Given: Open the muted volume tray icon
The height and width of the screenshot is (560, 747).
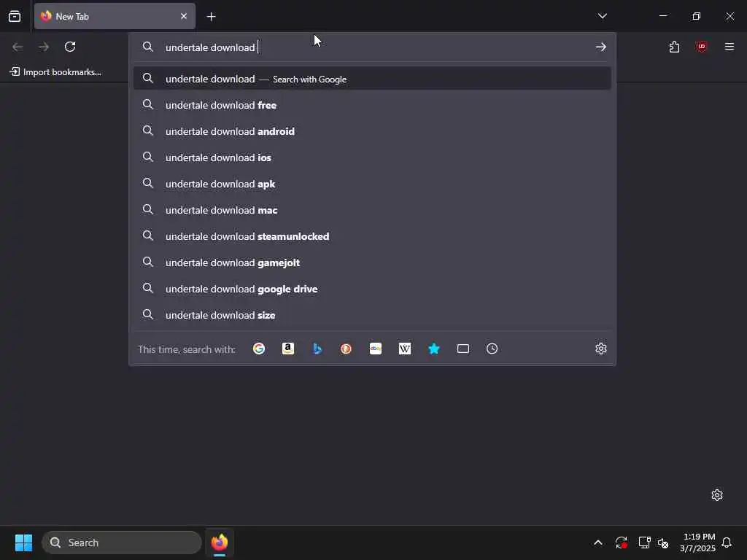Looking at the screenshot, I should tap(663, 542).
